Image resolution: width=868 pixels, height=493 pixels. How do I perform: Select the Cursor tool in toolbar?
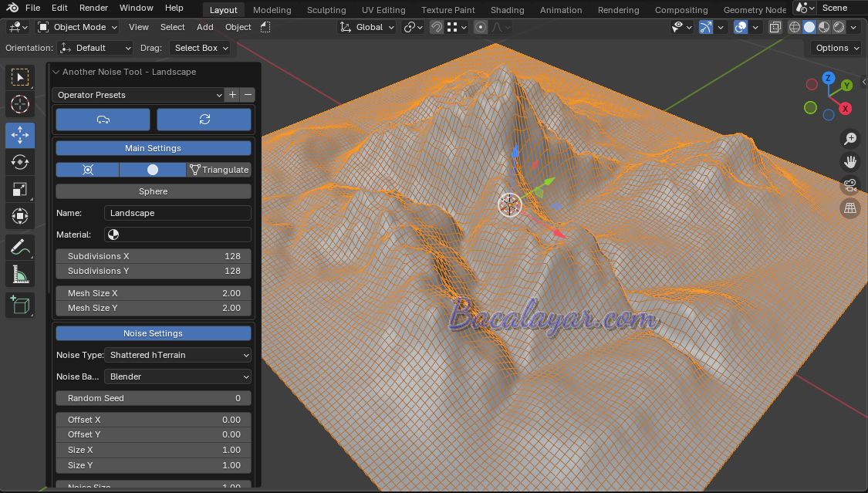20,104
